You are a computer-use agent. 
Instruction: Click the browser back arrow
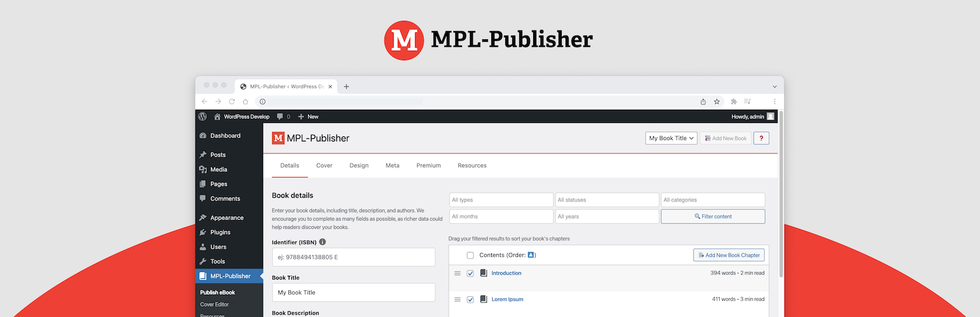point(204,101)
